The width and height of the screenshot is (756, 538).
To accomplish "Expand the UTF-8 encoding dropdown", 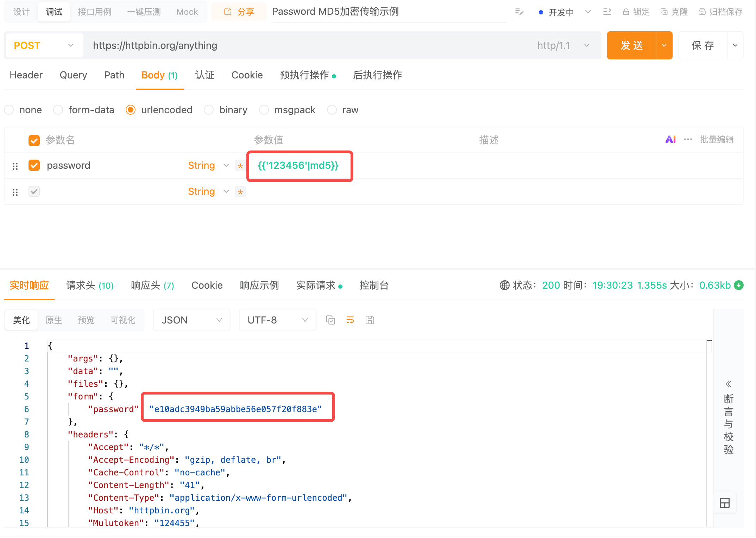I will pyautogui.click(x=277, y=320).
